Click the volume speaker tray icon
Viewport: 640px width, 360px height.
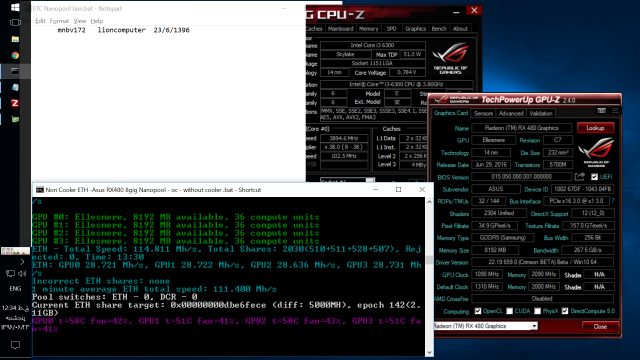tap(22, 274)
